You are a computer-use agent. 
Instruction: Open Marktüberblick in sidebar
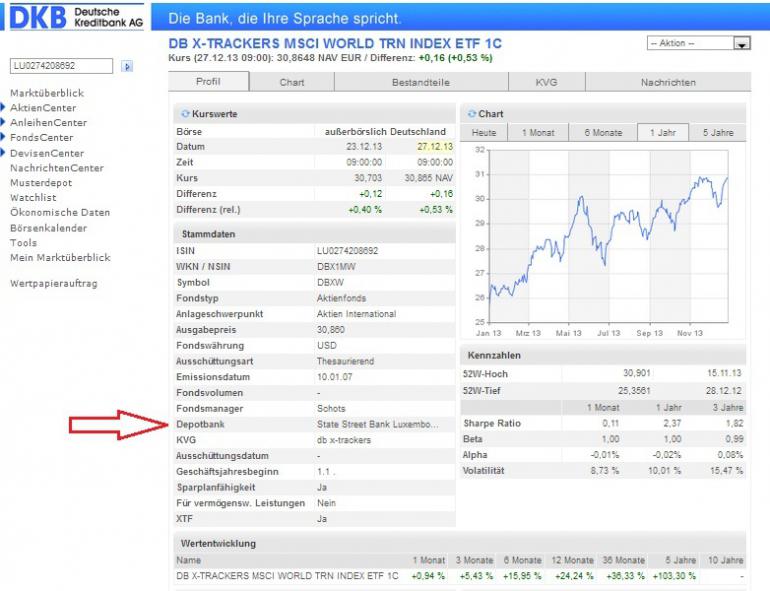47,93
